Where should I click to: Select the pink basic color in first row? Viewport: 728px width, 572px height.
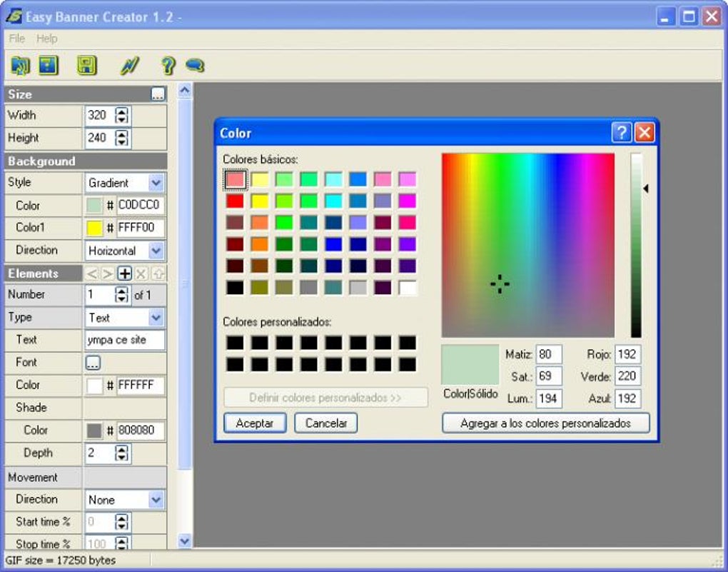coord(383,179)
